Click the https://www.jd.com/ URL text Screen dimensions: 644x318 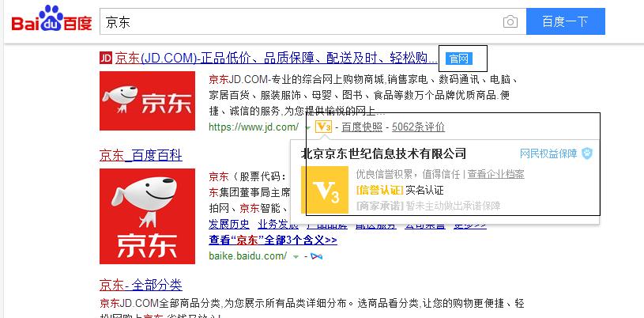254,127
